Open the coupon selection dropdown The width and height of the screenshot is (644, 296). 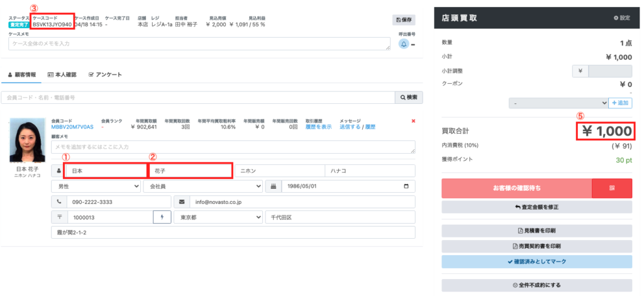558,103
